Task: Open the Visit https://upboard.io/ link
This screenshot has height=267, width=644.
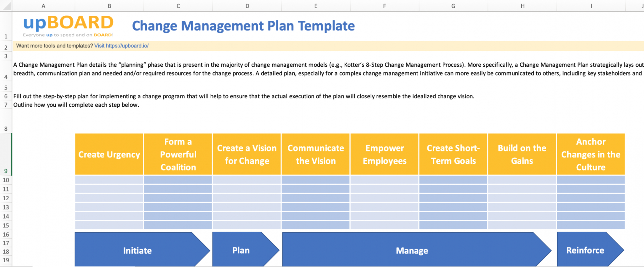Action: tap(121, 46)
